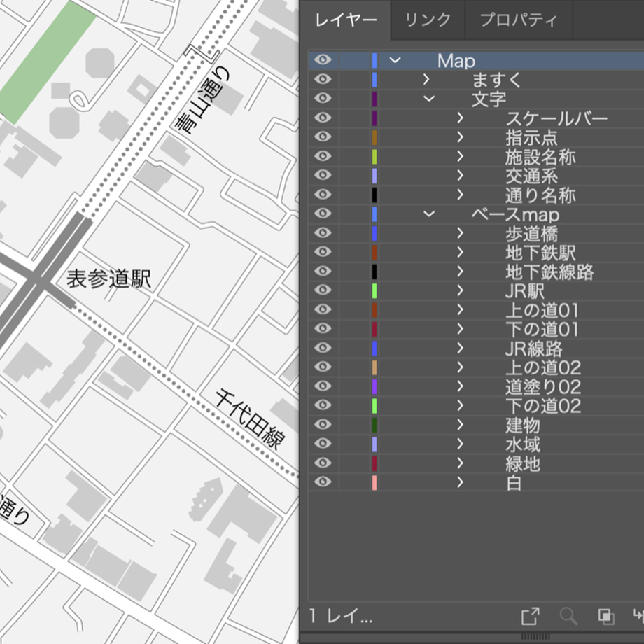
Task: Expand the 歩道橋 sublayer
Action: pyautogui.click(x=461, y=233)
